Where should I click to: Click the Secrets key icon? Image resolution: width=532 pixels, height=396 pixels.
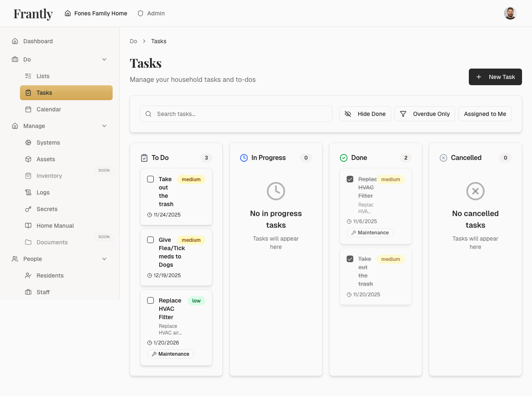click(28, 209)
